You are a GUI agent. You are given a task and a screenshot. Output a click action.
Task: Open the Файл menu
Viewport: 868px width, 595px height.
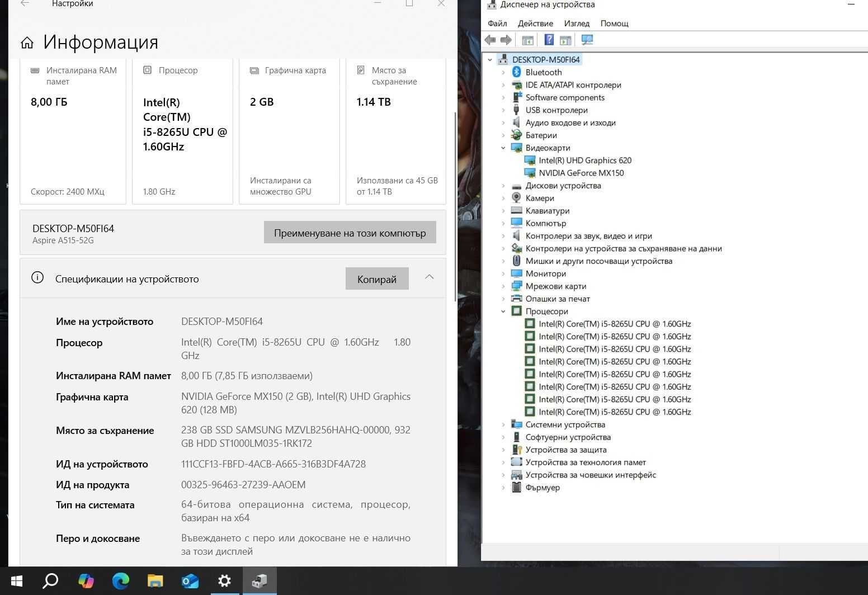(497, 23)
